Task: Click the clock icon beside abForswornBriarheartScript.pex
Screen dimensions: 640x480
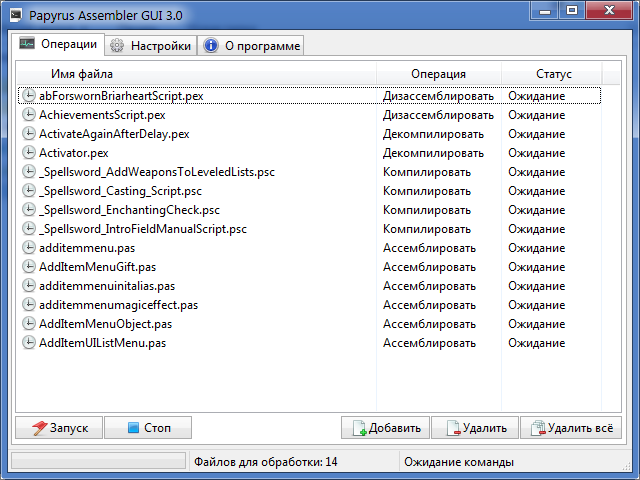Action: pyautogui.click(x=29, y=96)
